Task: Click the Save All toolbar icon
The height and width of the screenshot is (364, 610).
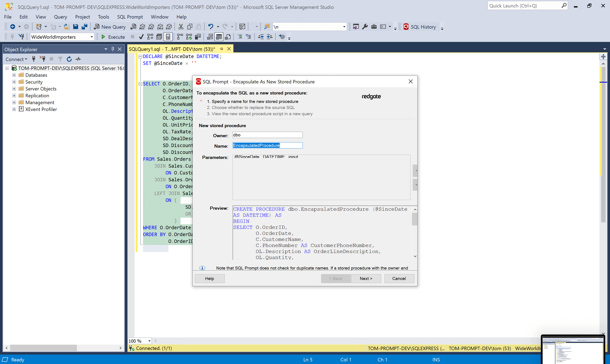Action: pyautogui.click(x=85, y=27)
